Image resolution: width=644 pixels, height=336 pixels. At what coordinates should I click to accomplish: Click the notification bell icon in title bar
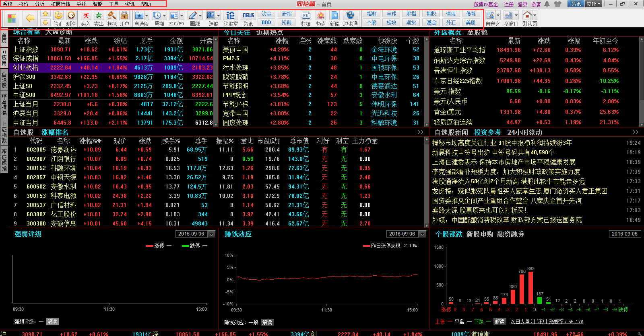click(x=547, y=4)
